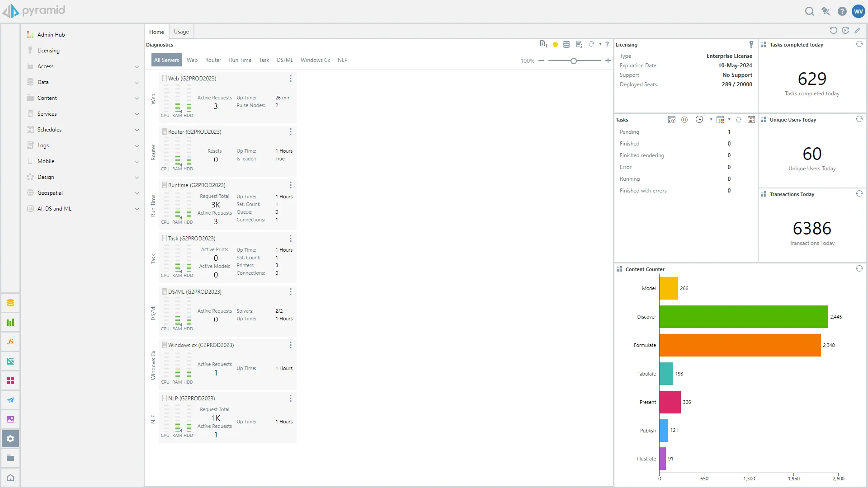Open the Discover chart icon in left rail
Screen dimensions: 868x488
coord(10,322)
